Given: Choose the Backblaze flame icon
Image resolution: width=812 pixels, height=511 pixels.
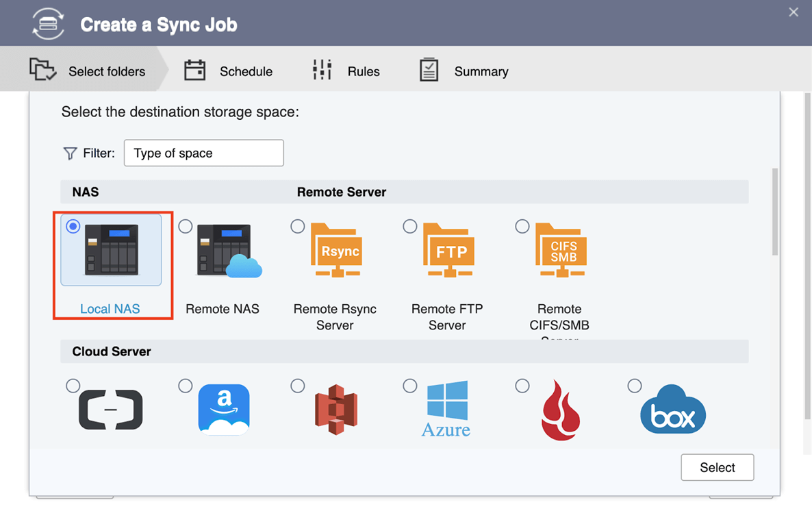Looking at the screenshot, I should click(561, 410).
